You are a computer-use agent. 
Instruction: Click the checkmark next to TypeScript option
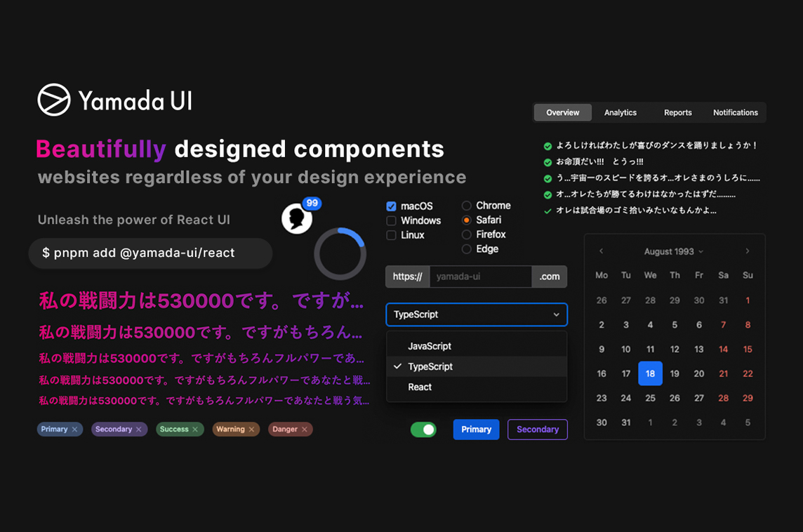point(397,366)
